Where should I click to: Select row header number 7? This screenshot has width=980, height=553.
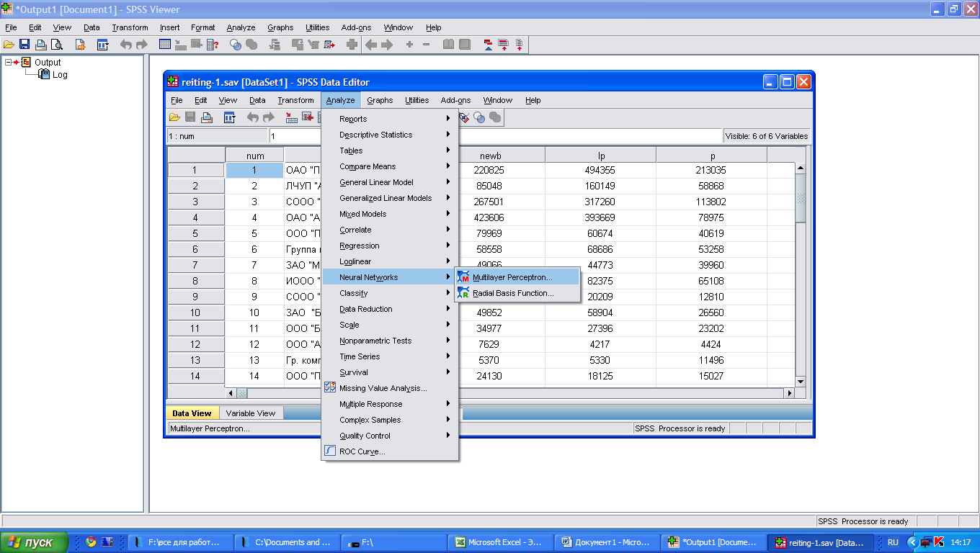pos(195,265)
